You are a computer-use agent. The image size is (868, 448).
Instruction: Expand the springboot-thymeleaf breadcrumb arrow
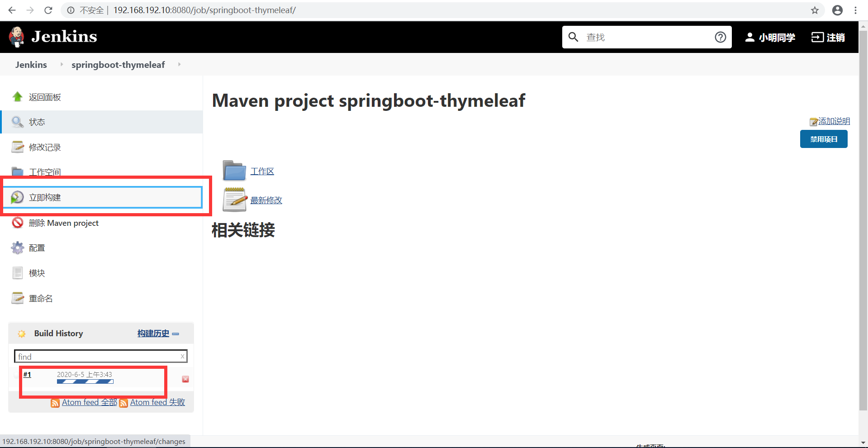coord(179,64)
